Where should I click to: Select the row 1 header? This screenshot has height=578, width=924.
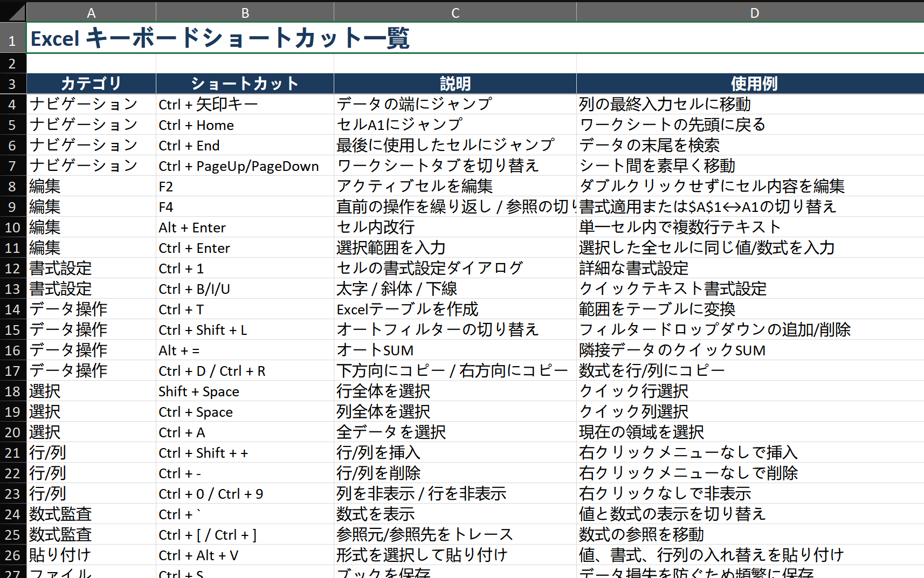tap(13, 38)
